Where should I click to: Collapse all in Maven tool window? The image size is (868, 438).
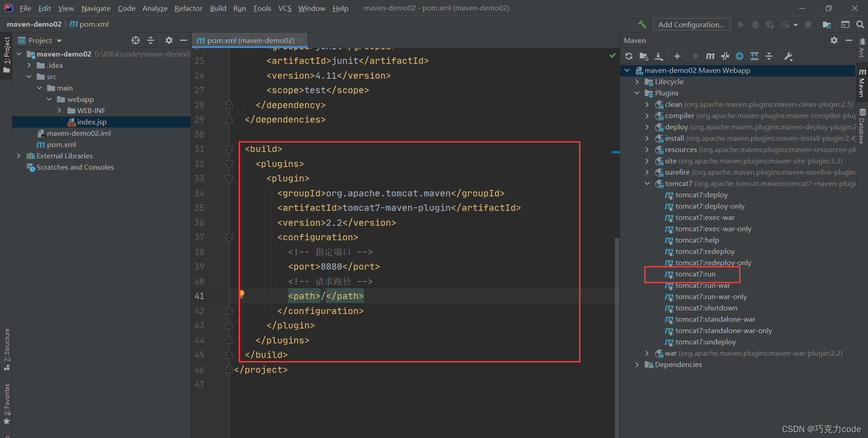(769, 56)
